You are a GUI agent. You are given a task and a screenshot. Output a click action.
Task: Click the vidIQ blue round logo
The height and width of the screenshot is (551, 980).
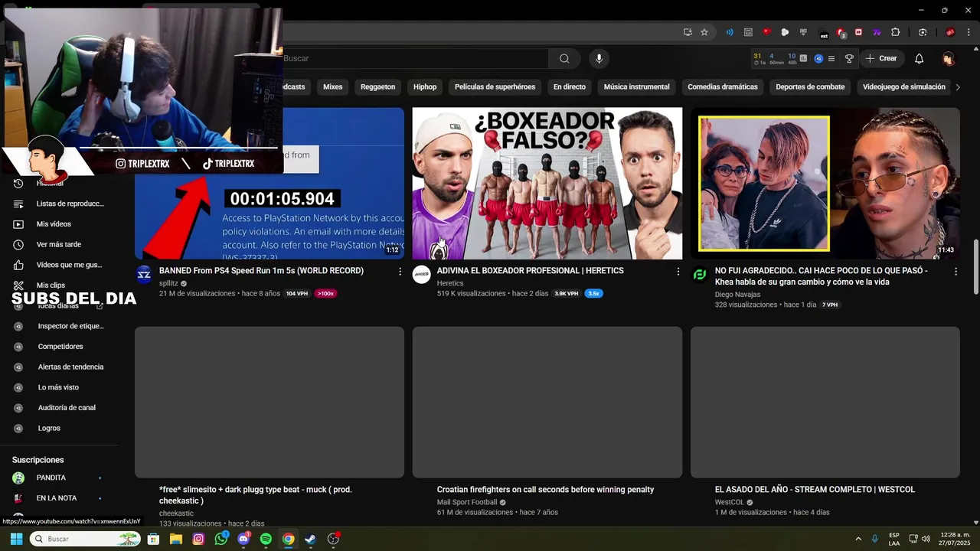[818, 59]
